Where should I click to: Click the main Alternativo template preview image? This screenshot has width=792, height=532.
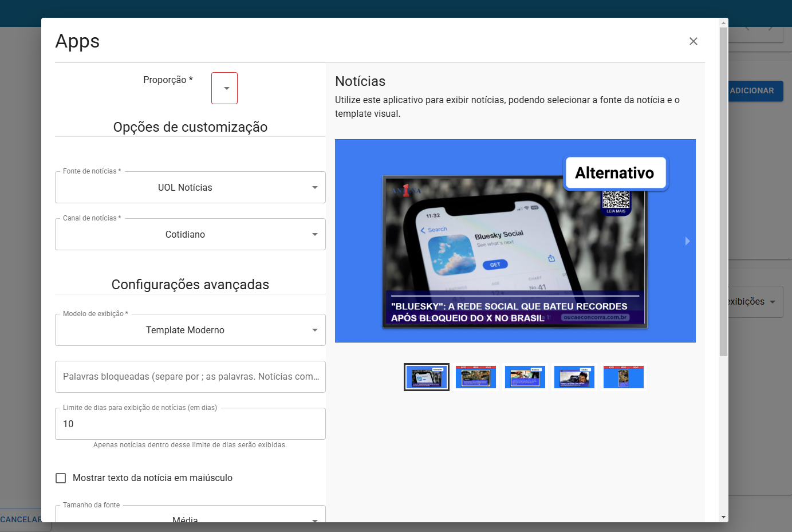point(515,241)
